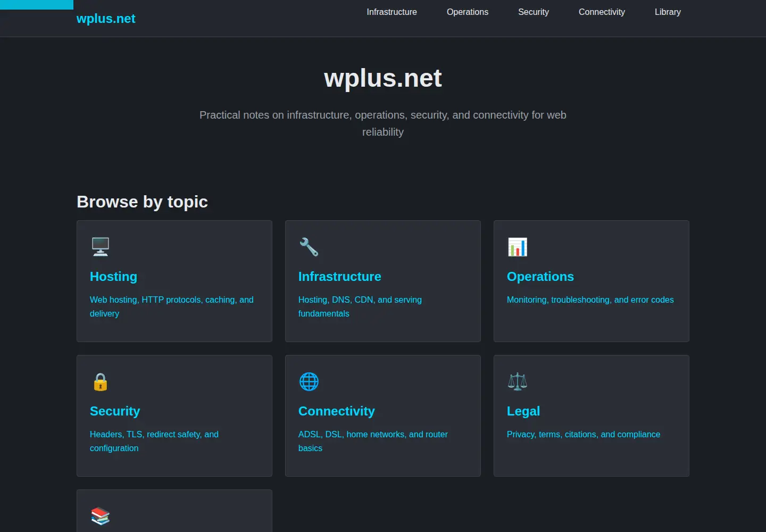Click the computer monitor icon on Hosting card
This screenshot has width=766, height=532.
click(x=101, y=247)
